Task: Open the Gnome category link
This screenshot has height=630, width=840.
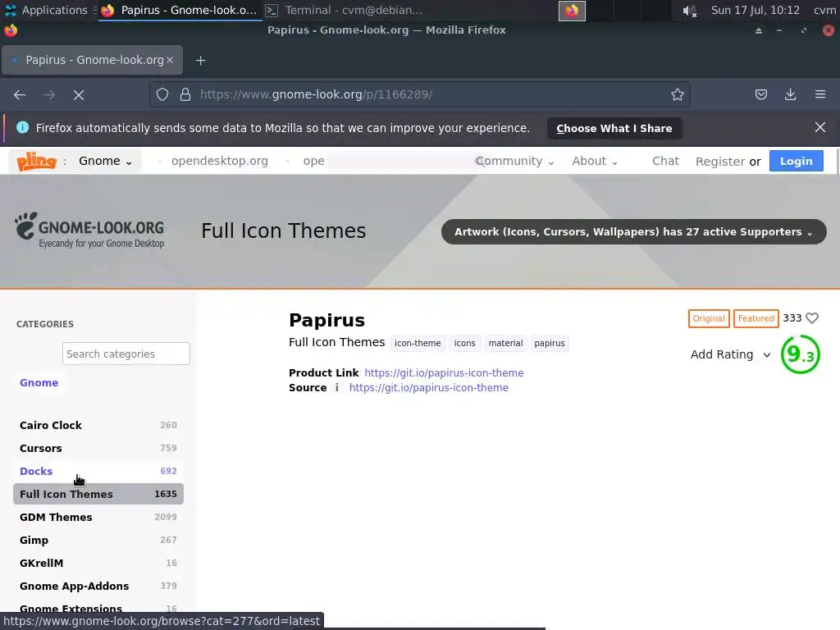Action: pos(39,383)
